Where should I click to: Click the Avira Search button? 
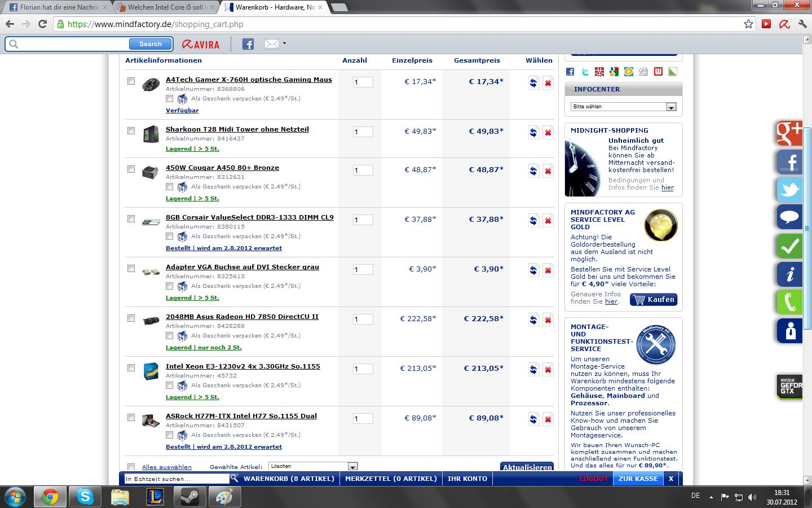pos(150,44)
